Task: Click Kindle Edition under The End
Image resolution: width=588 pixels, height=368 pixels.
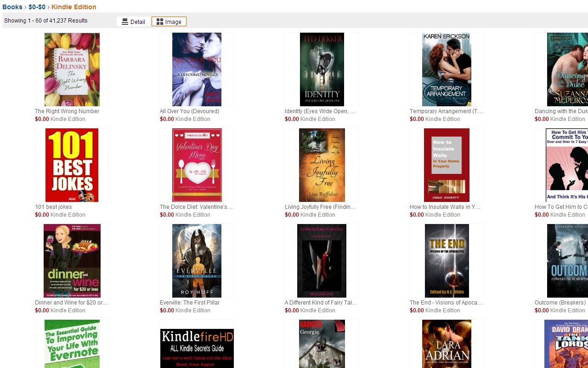Action: pos(443,310)
